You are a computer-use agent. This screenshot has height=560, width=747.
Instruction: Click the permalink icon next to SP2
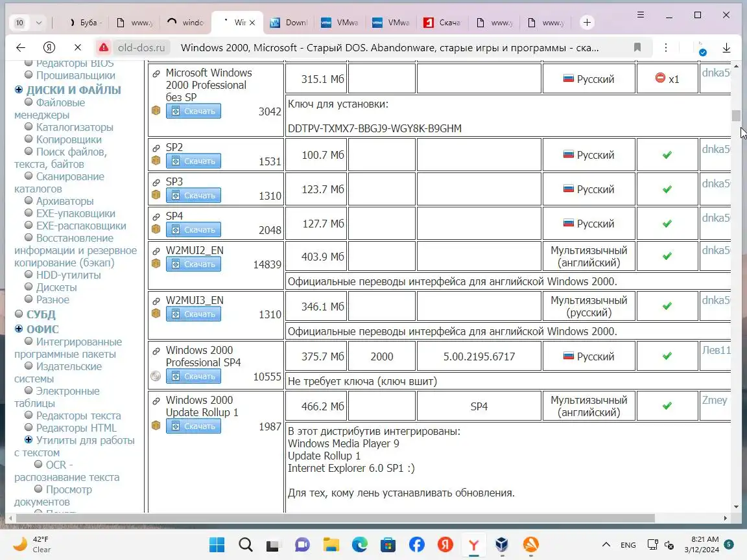click(156, 148)
